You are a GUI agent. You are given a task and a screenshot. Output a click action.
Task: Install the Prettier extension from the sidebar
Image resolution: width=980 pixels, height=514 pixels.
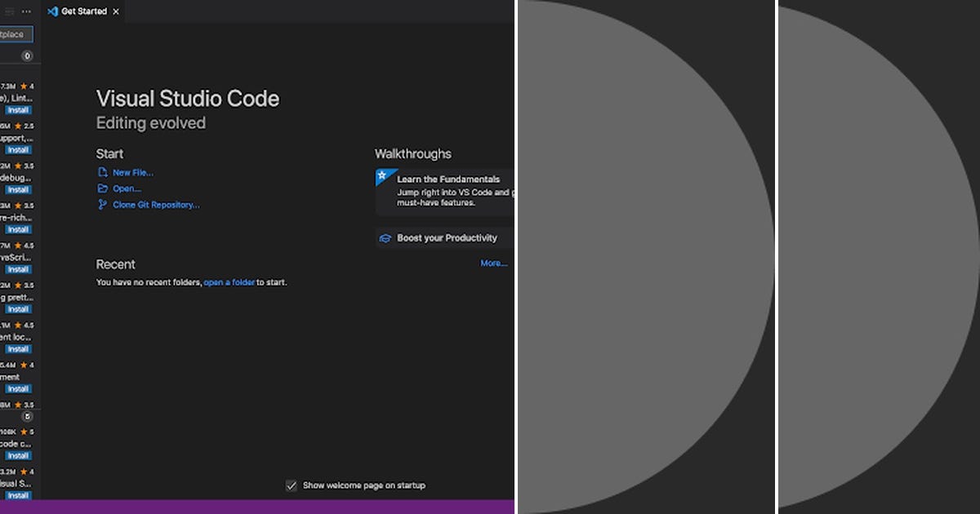(18, 309)
